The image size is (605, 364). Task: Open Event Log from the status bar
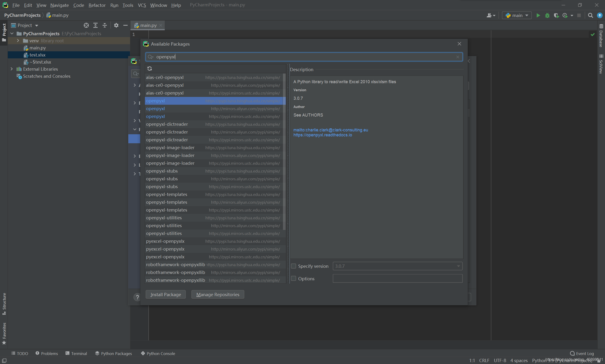pyautogui.click(x=582, y=353)
